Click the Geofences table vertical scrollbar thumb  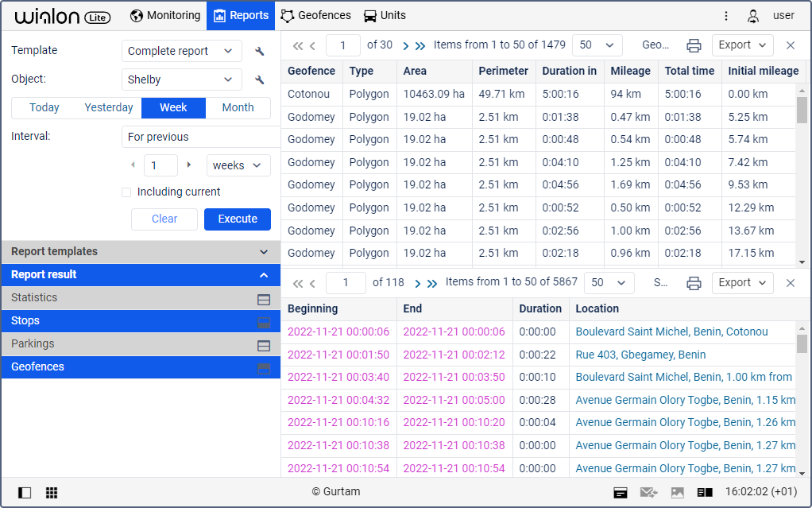pyautogui.click(x=802, y=110)
